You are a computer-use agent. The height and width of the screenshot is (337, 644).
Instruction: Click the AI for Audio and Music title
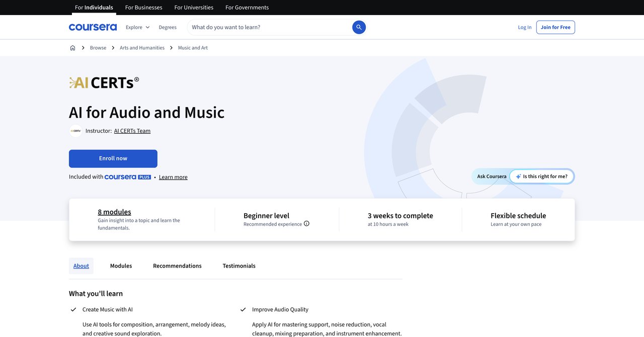click(147, 112)
